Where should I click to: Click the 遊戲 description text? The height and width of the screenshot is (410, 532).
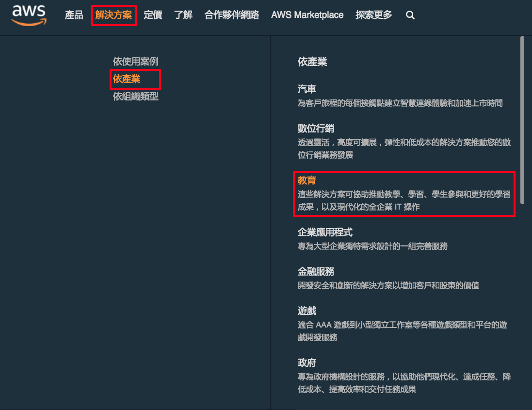coord(403,331)
